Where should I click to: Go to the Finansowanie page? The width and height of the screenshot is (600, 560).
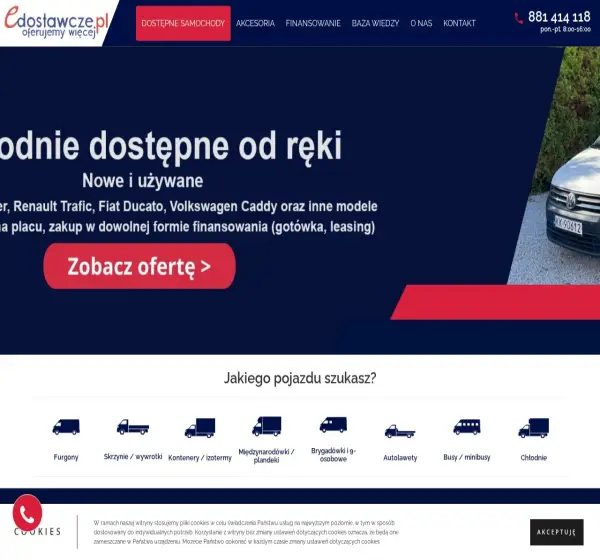coord(313,23)
